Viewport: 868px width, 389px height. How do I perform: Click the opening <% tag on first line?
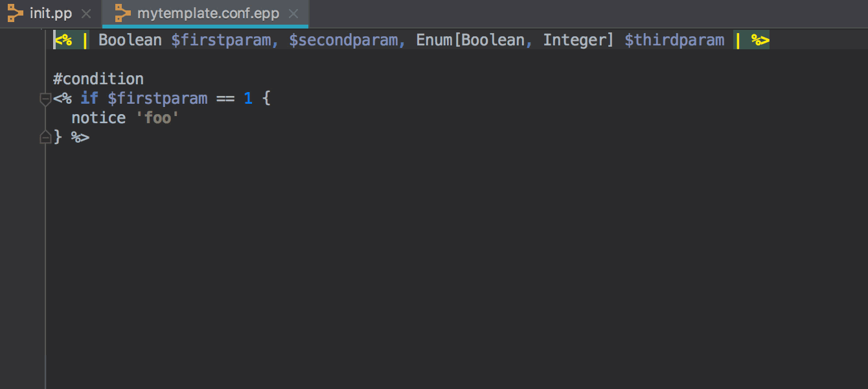point(63,40)
